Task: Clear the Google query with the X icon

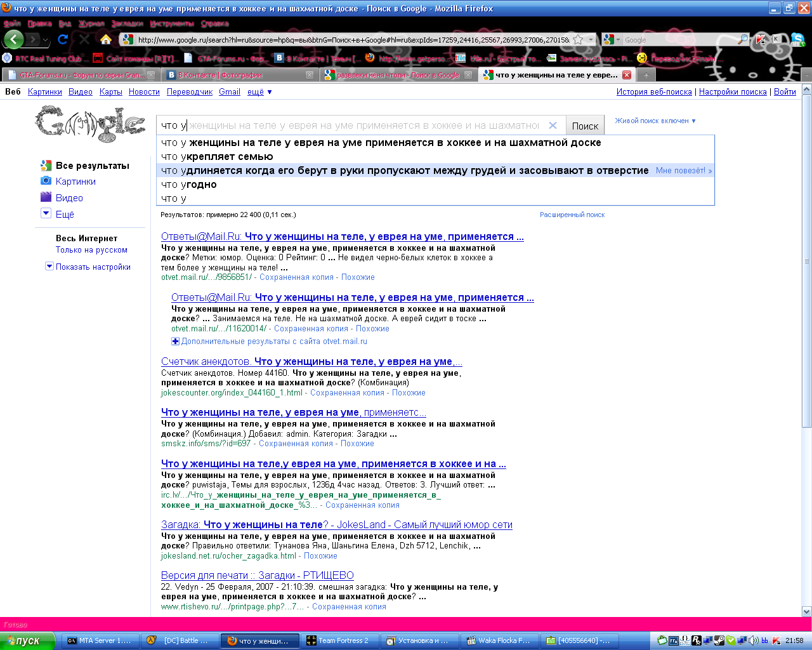Action: (553, 126)
